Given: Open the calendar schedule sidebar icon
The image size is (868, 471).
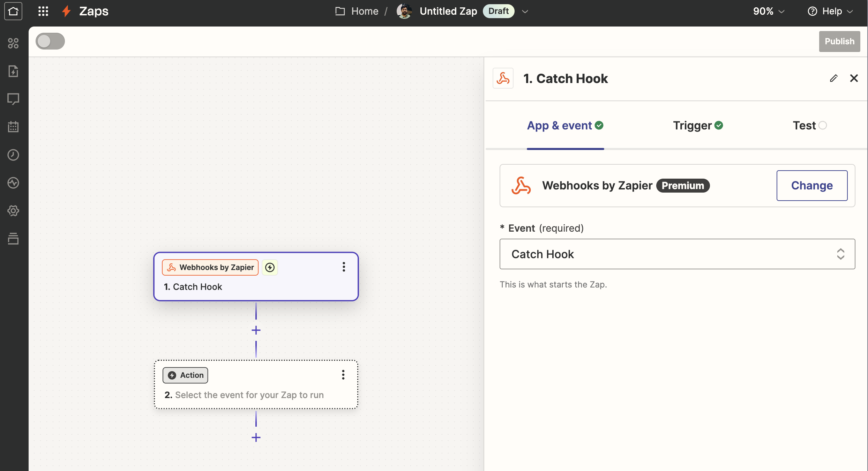Looking at the screenshot, I should pyautogui.click(x=13, y=127).
